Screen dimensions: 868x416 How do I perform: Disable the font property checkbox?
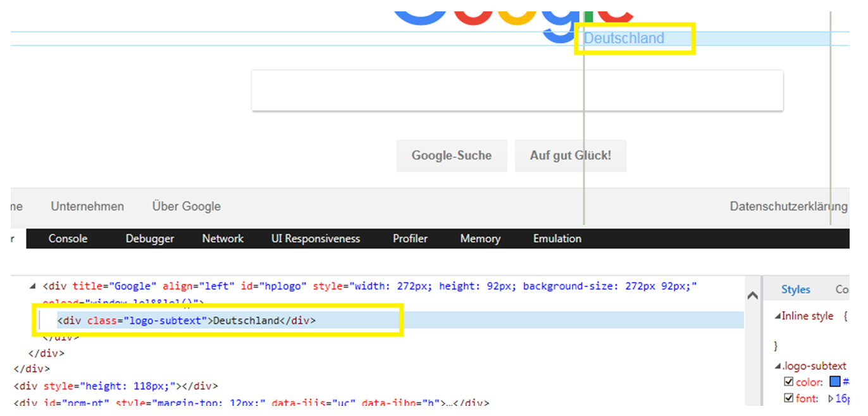(788, 398)
